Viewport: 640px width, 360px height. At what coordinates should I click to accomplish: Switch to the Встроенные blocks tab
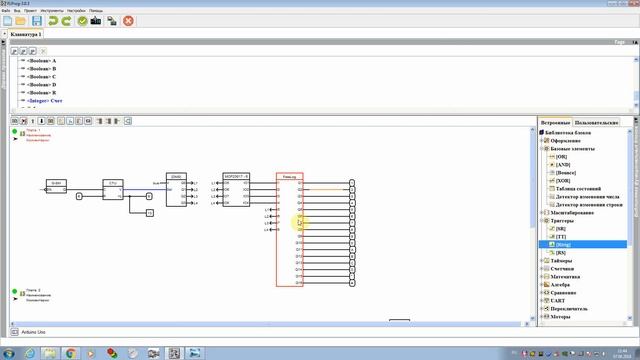pos(555,122)
